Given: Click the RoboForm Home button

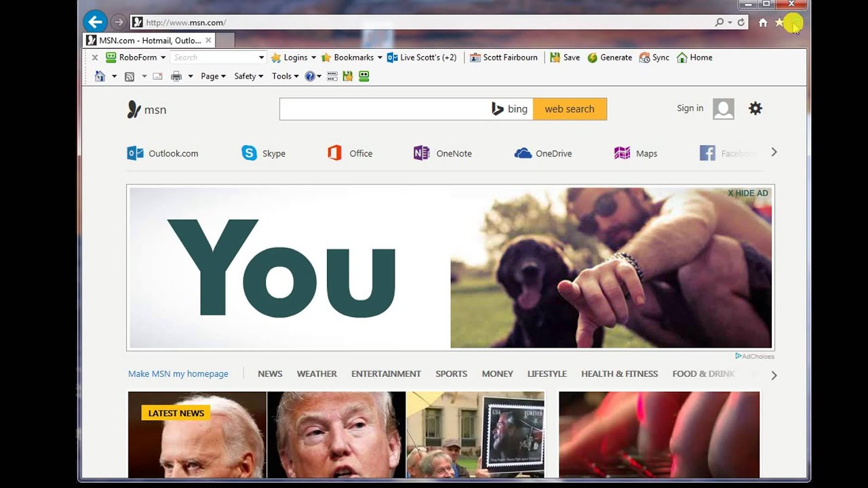Looking at the screenshot, I should tap(694, 58).
